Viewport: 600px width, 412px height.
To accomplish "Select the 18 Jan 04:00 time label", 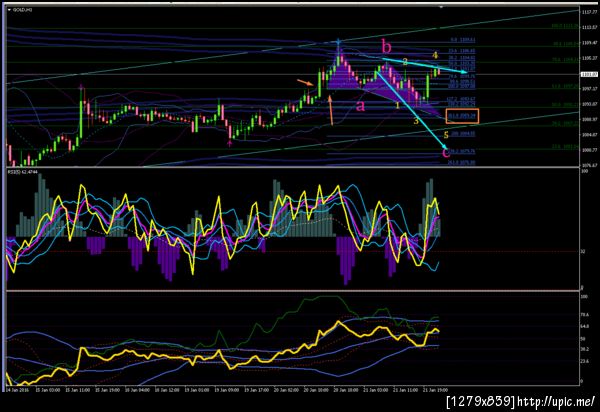I will (x=137, y=390).
